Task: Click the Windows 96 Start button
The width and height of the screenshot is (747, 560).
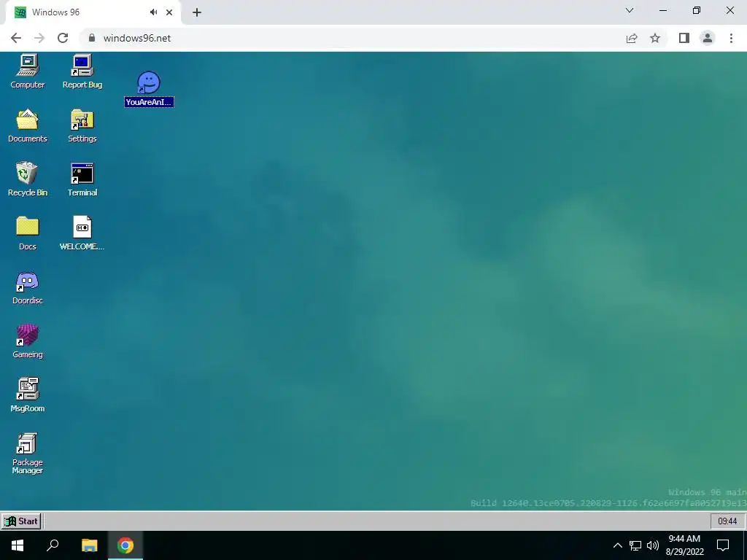Action: 21,521
